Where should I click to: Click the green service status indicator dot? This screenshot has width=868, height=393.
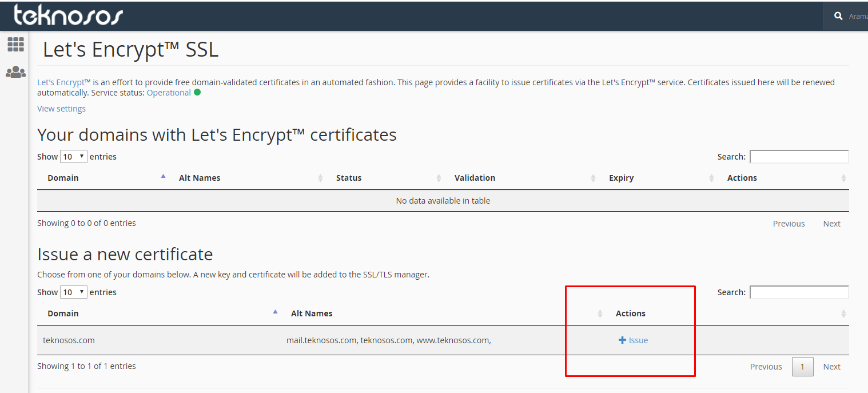tap(197, 92)
